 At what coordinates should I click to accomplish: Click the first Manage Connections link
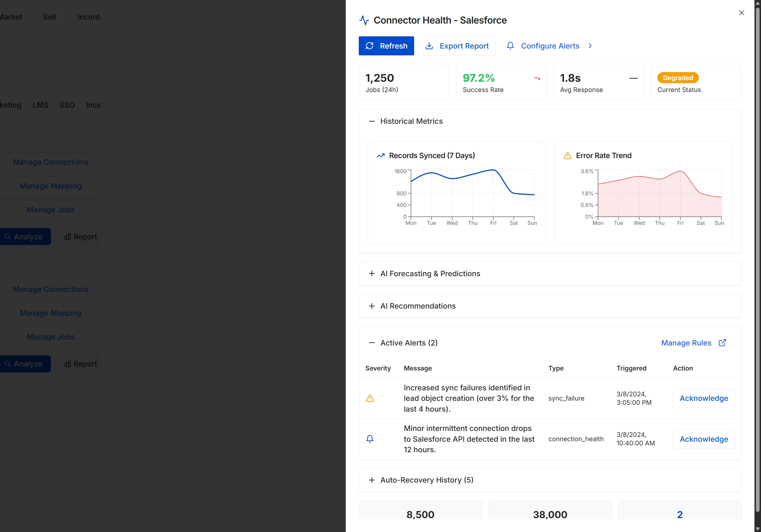click(50, 162)
